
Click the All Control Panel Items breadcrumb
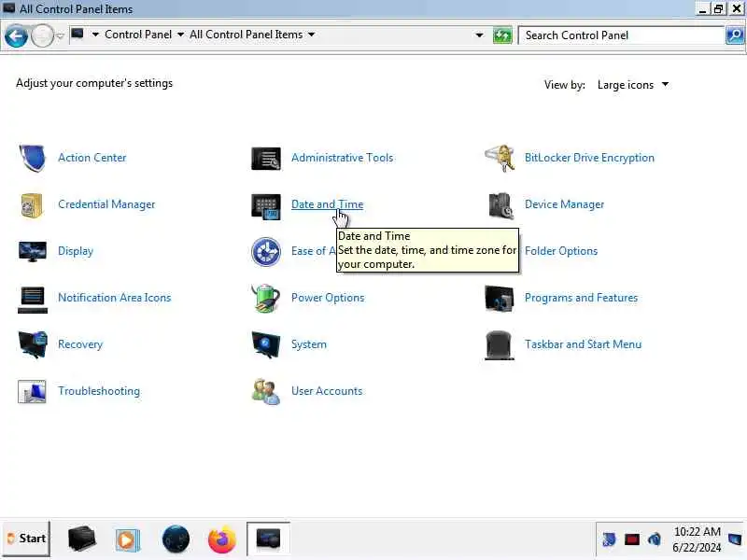(x=246, y=35)
